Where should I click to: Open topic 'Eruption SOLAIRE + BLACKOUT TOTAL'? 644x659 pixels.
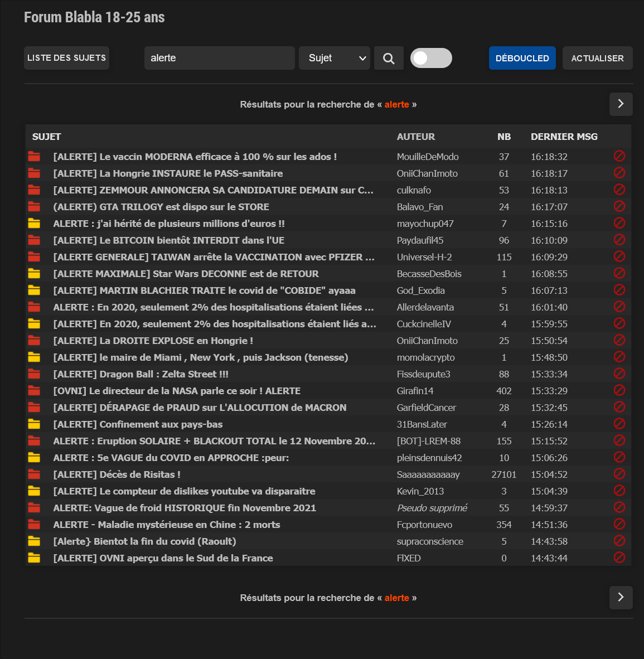[214, 442]
